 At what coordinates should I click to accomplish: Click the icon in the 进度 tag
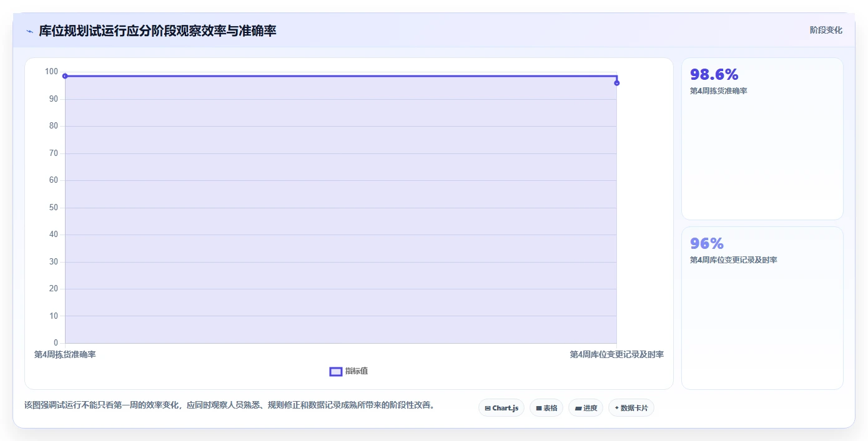click(x=578, y=408)
